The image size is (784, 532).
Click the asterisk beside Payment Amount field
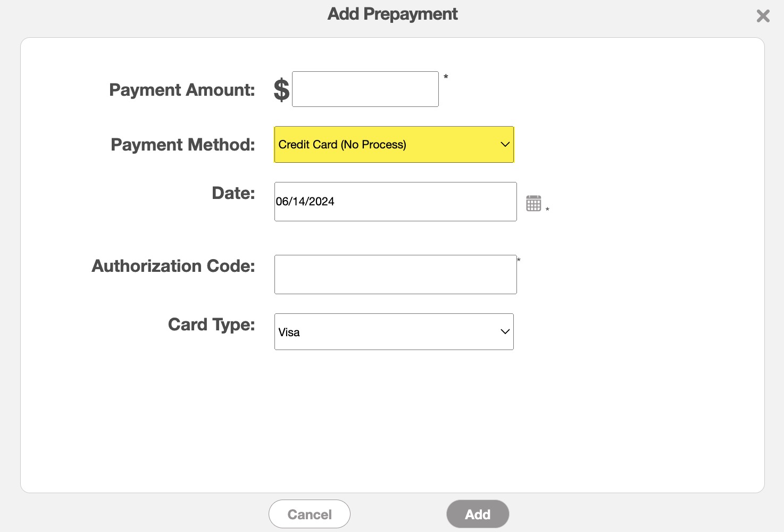pos(446,77)
